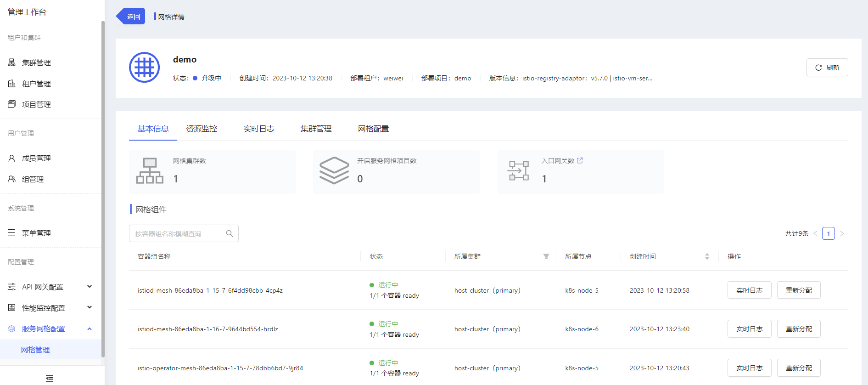This screenshot has height=385, width=868.
Task: Switch to the 集群管理 tab
Action: (316, 129)
